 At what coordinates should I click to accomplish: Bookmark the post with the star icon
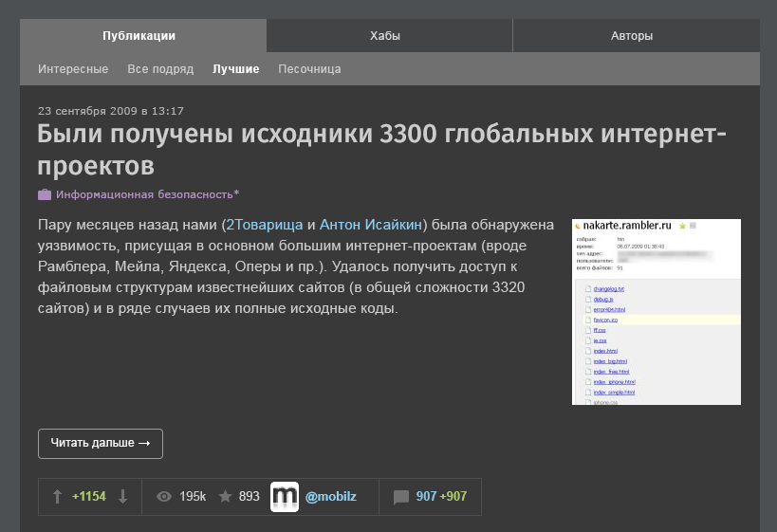click(225, 496)
